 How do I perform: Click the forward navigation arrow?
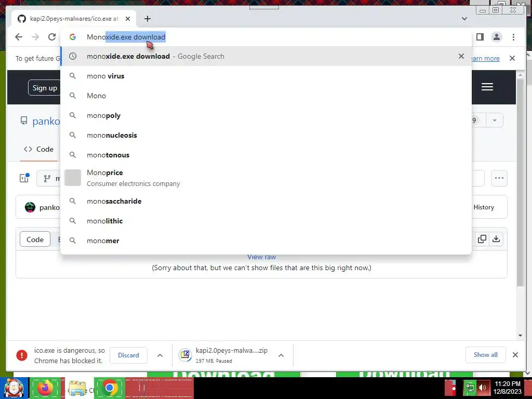click(35, 37)
